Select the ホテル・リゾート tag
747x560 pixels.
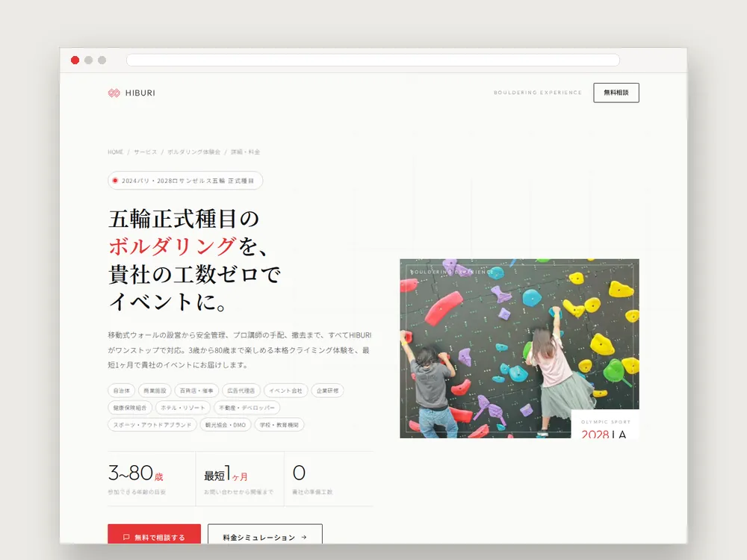point(183,408)
